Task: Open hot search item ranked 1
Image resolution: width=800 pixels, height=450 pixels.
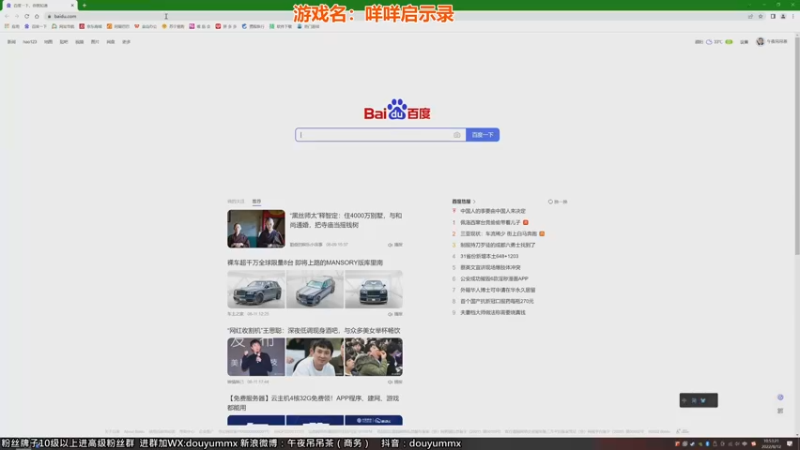Action: (x=490, y=222)
